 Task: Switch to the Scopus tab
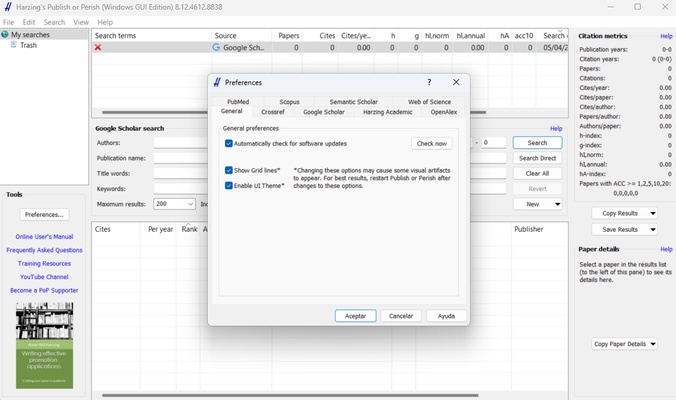[x=289, y=102]
